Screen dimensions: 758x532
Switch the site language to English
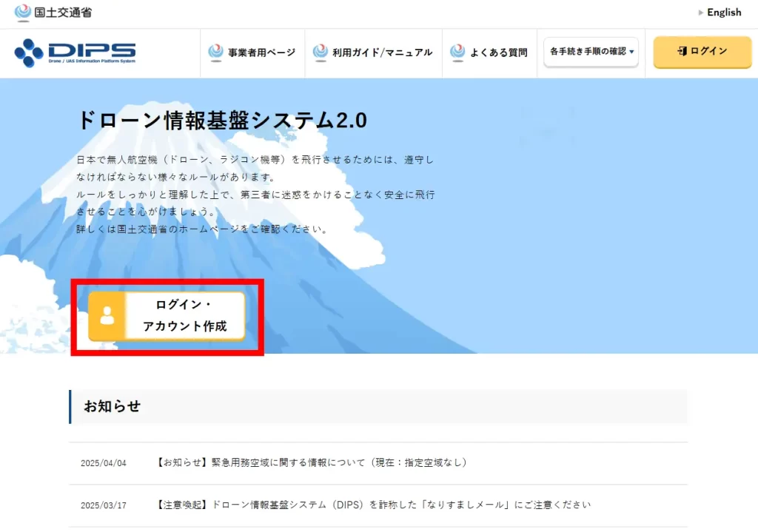click(x=723, y=13)
